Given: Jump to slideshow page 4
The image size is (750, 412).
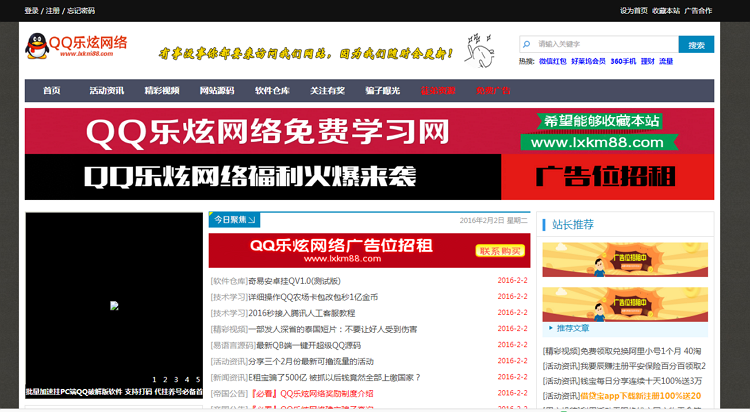Looking at the screenshot, I should [187, 379].
